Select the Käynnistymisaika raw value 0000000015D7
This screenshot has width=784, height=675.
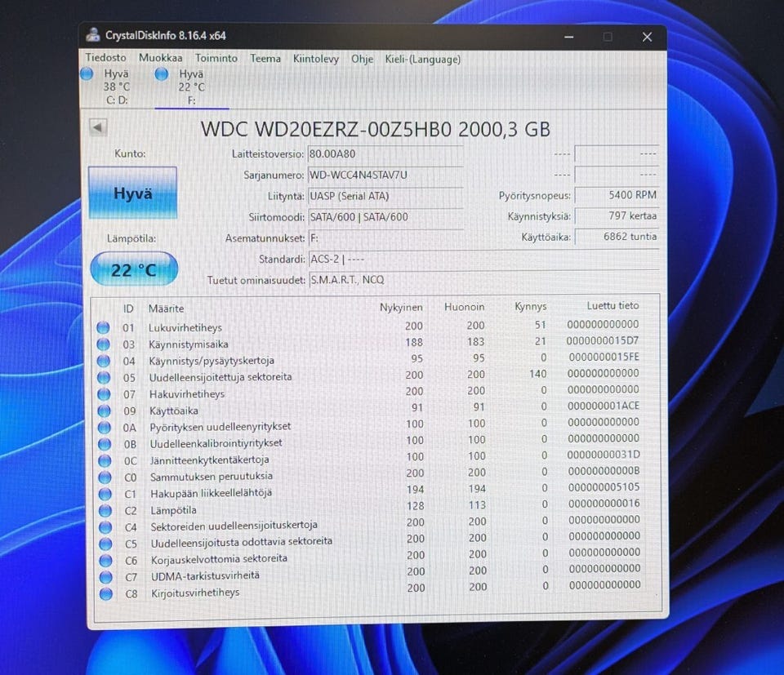[603, 340]
